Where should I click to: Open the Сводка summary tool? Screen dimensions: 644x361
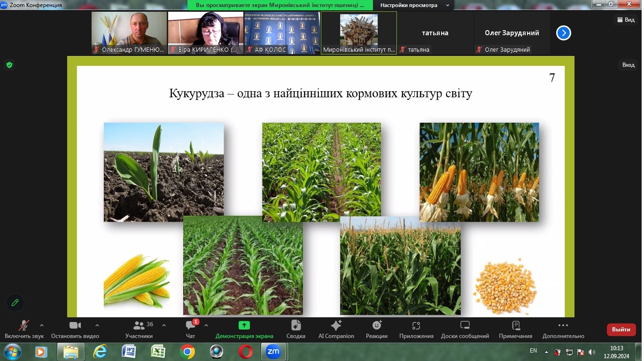[296, 329]
